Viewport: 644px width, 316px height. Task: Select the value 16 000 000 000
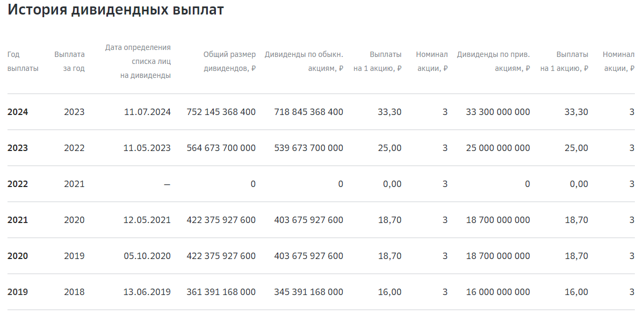[498, 292]
